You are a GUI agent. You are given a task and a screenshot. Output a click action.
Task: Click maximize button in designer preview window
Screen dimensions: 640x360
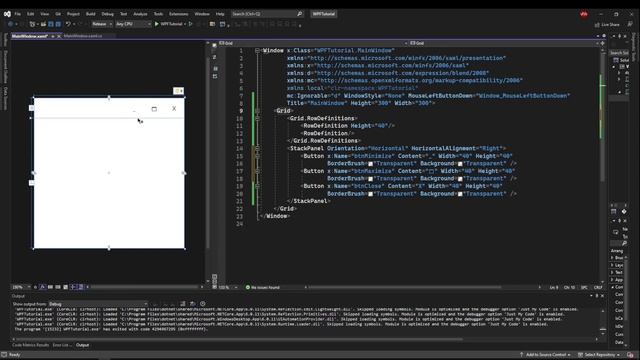pyautogui.click(x=154, y=109)
